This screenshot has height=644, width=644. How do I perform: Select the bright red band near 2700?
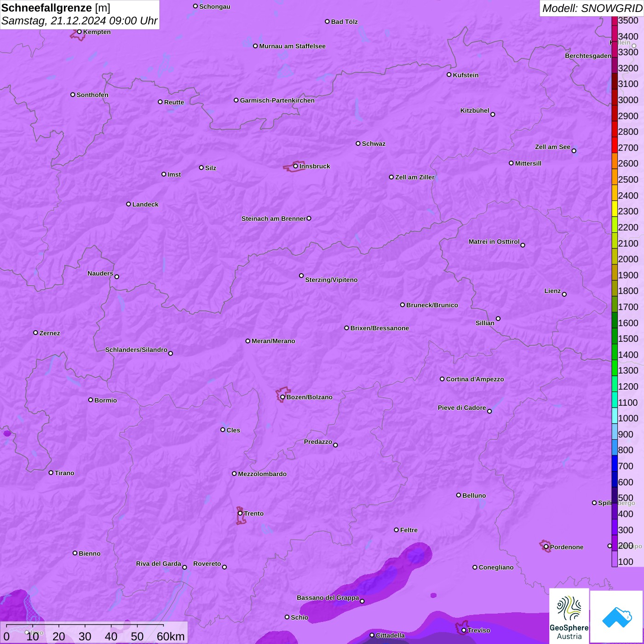pos(615,145)
